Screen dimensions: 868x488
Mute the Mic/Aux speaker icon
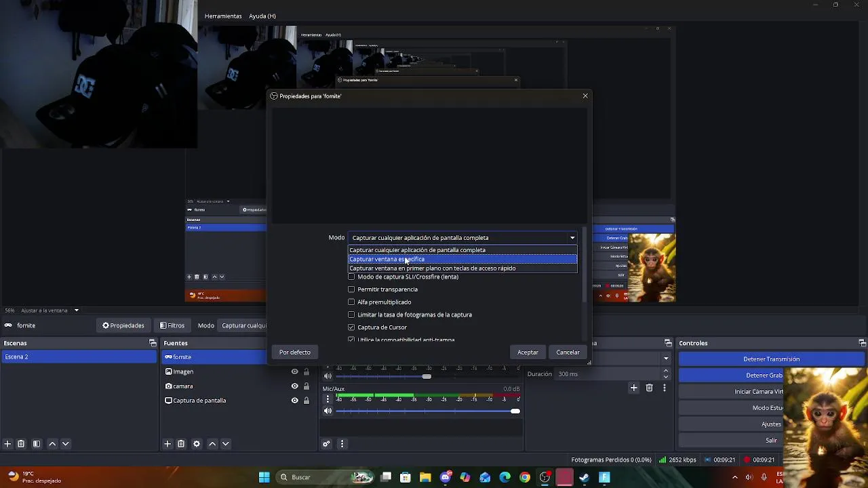[328, 411]
